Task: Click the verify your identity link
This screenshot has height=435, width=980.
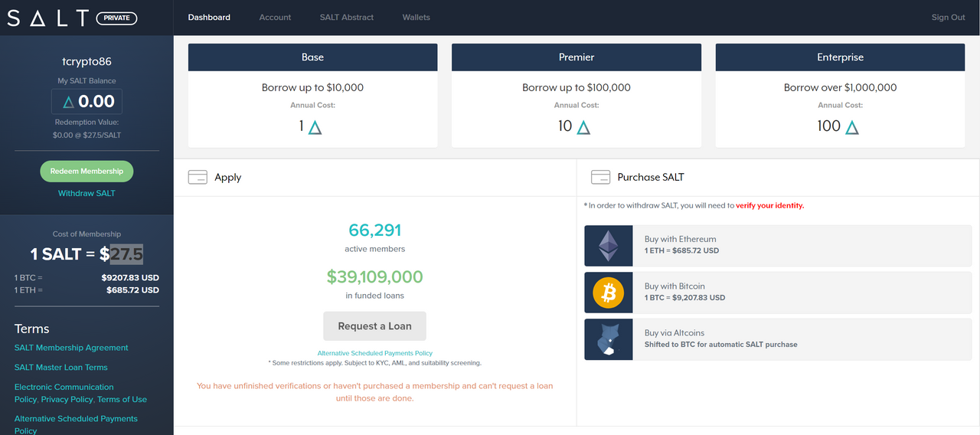Action: tap(769, 205)
